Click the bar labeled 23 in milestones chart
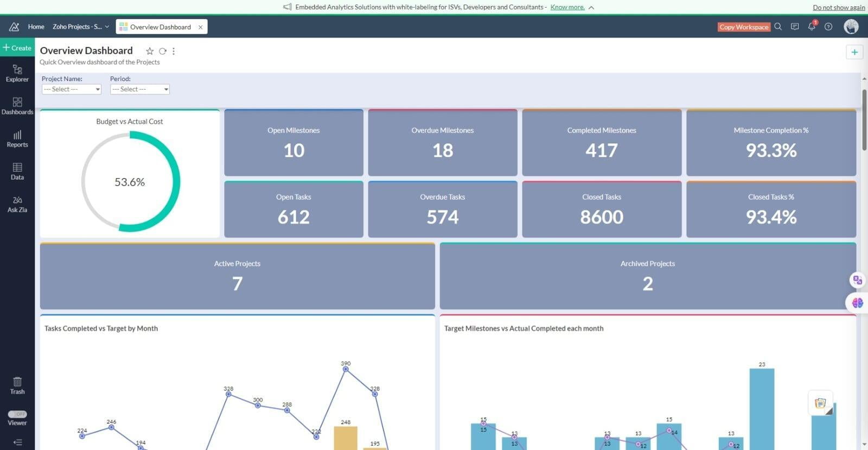 tap(762, 409)
